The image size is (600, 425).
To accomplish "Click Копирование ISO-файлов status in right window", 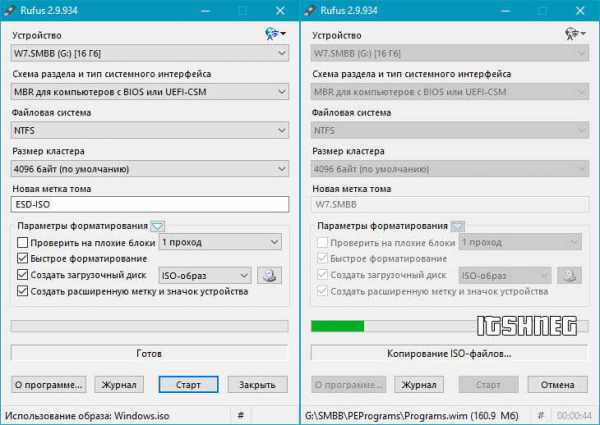I will (450, 353).
